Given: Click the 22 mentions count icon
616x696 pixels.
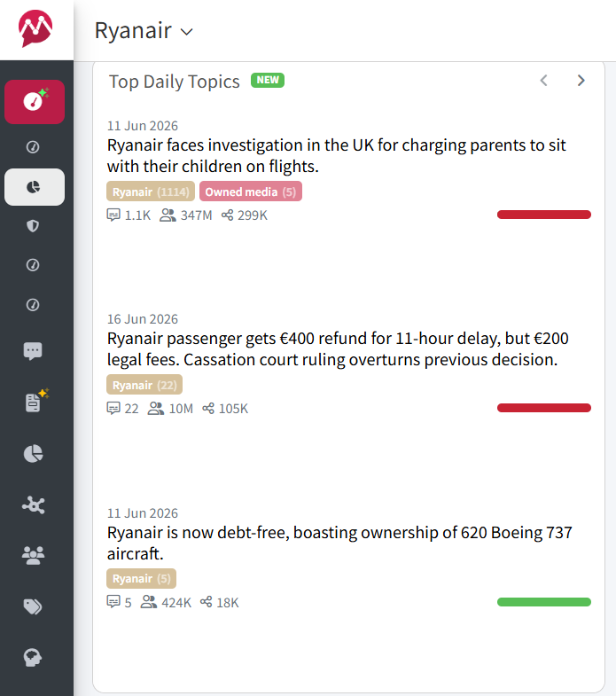Looking at the screenshot, I should (x=113, y=408).
